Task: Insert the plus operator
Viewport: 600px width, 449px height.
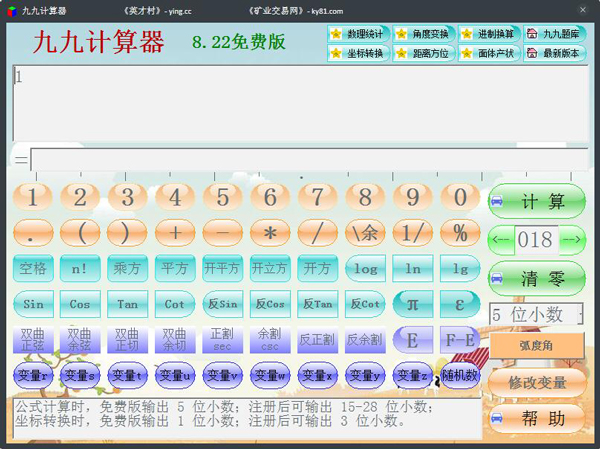Action: (175, 233)
